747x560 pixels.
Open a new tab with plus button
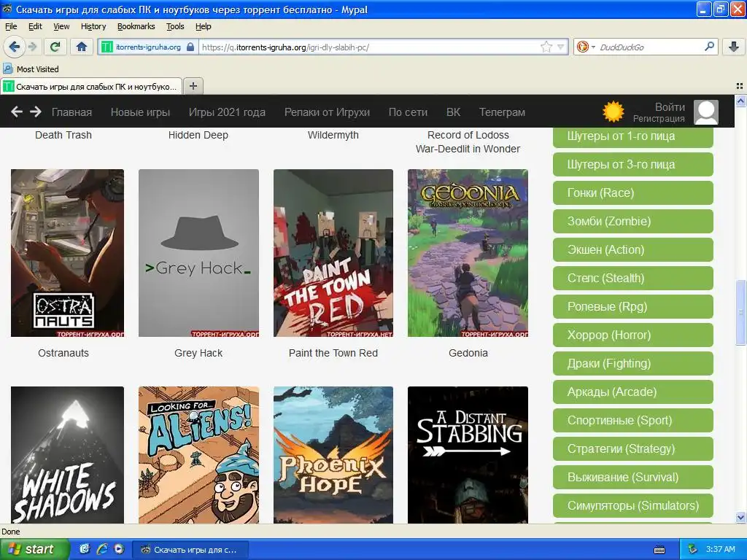point(193,86)
